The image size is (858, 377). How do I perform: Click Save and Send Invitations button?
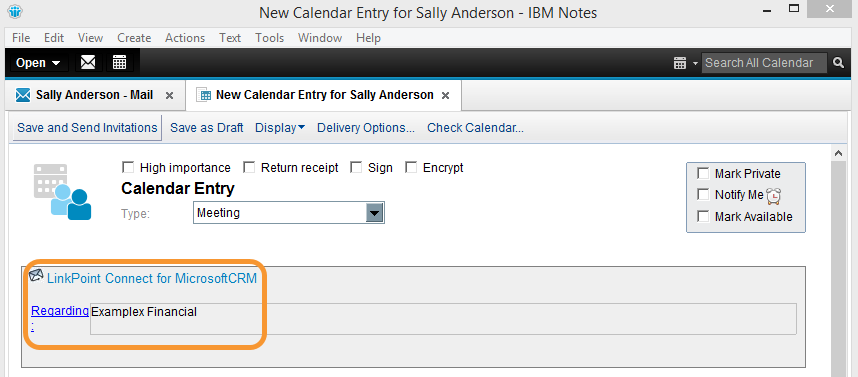point(87,127)
